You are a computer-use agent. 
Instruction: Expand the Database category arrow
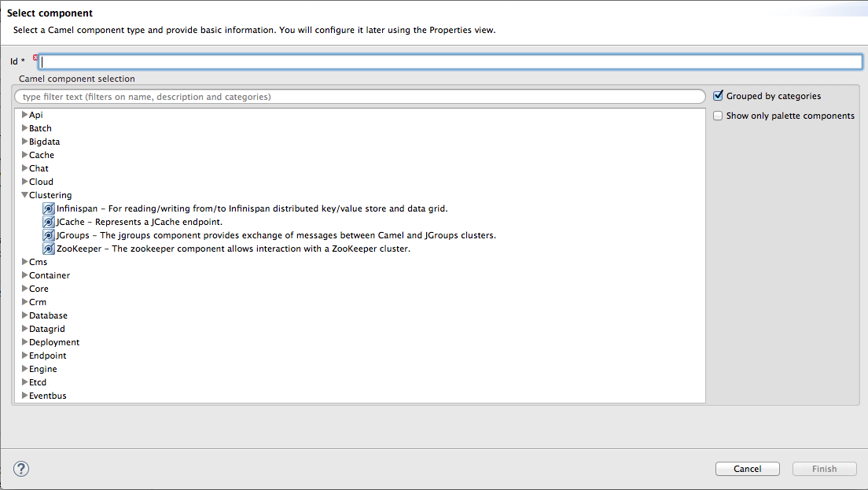(25, 315)
